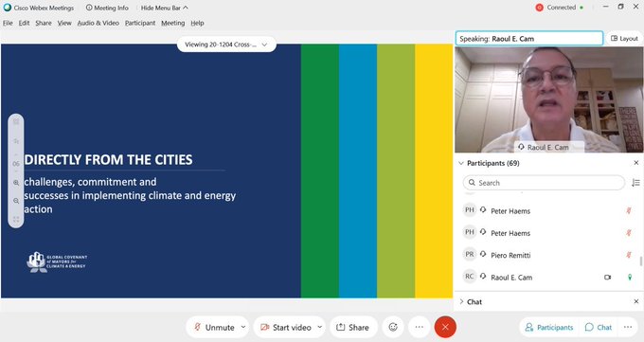Viewport: 644px width, 342px height.
Task: Open the more options ellipsis beside reactions
Action: click(x=419, y=327)
